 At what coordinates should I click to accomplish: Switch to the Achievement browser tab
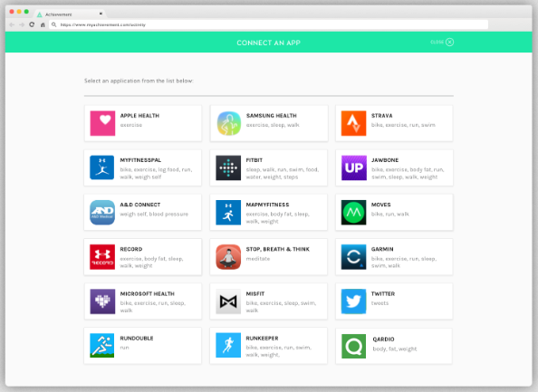(x=71, y=14)
